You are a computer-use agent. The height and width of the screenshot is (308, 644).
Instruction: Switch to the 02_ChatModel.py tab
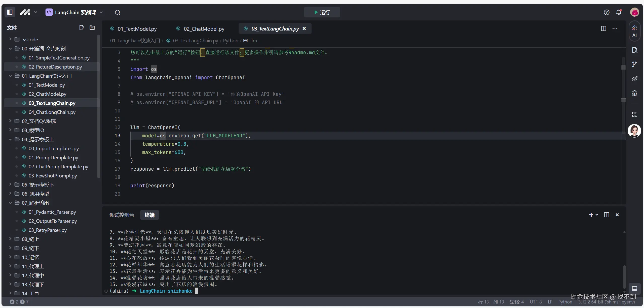(204, 29)
